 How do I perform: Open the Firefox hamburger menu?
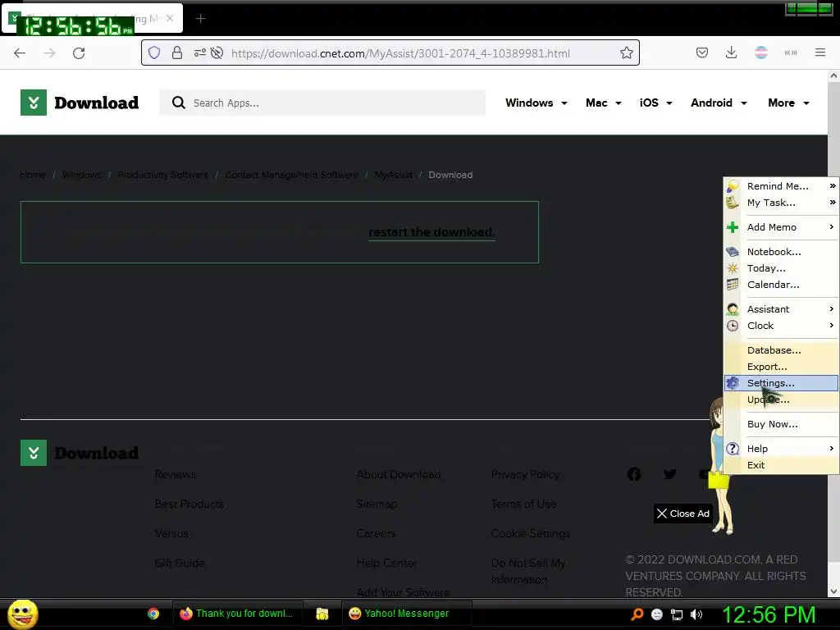click(819, 52)
